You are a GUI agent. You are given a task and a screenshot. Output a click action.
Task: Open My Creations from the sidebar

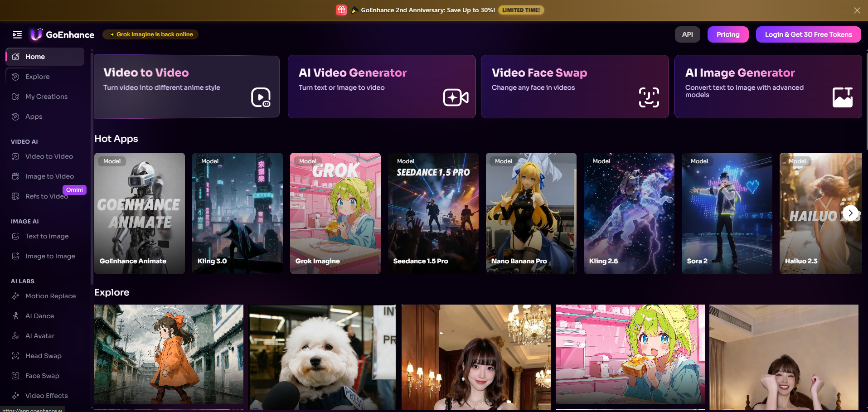coord(46,96)
